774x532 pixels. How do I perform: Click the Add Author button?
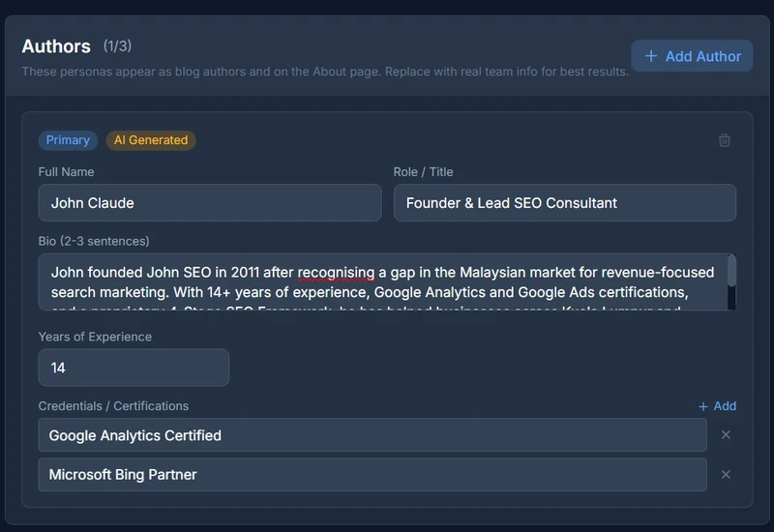click(692, 56)
